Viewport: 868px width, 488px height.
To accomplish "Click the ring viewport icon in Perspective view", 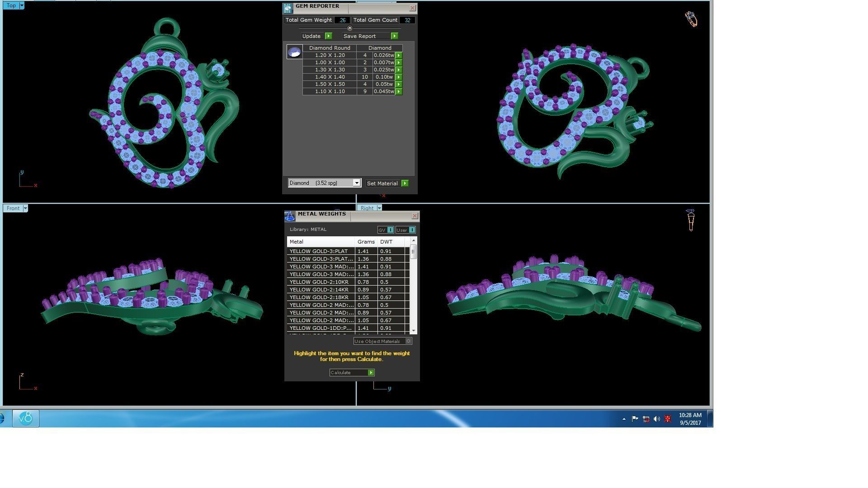I will (x=691, y=19).
